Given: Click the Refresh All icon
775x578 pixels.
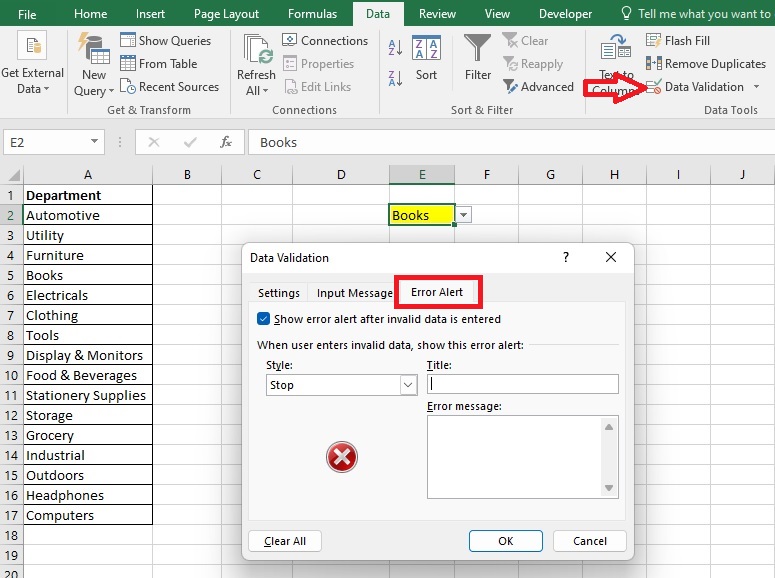Looking at the screenshot, I should [x=258, y=49].
